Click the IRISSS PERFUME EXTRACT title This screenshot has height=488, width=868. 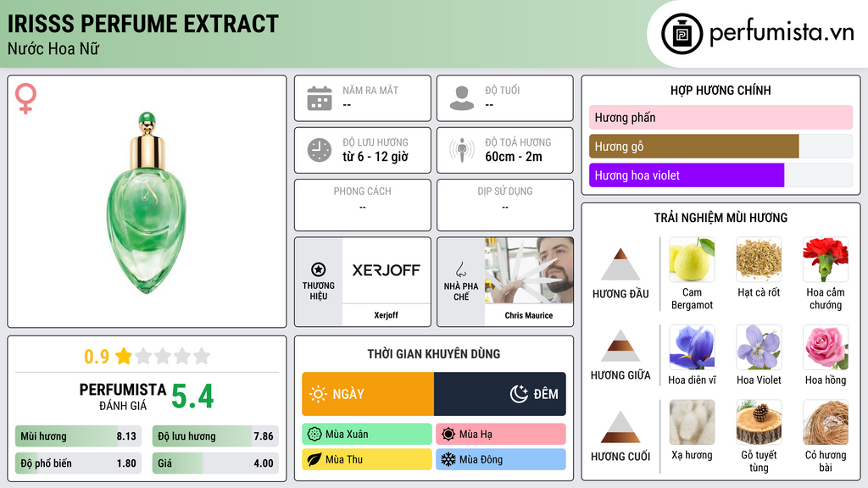[x=142, y=24]
